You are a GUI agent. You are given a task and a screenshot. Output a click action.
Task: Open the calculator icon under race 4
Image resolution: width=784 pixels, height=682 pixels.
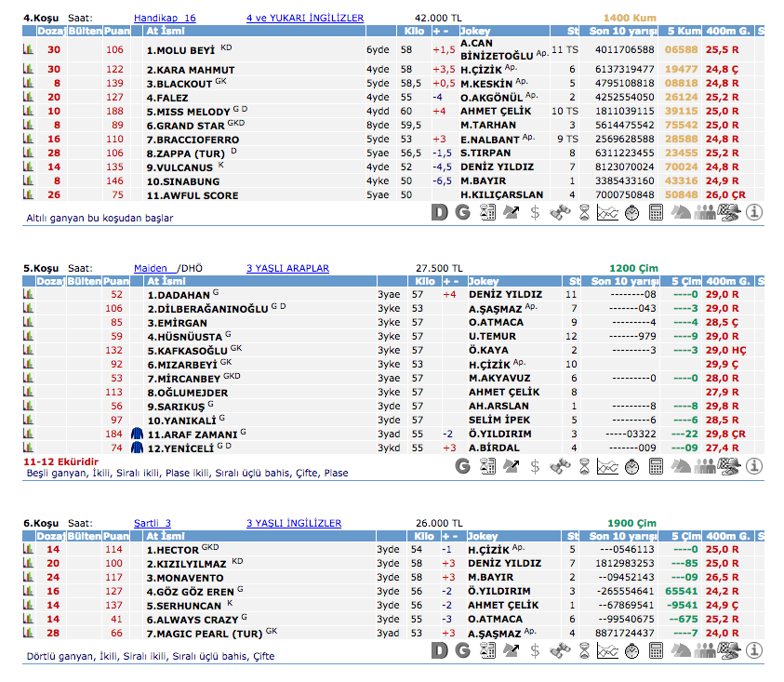657,213
